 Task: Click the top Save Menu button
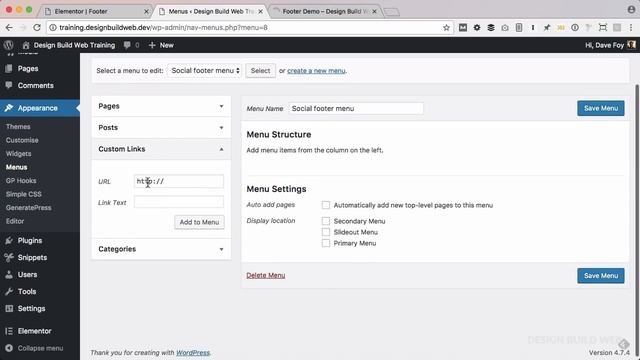click(601, 108)
